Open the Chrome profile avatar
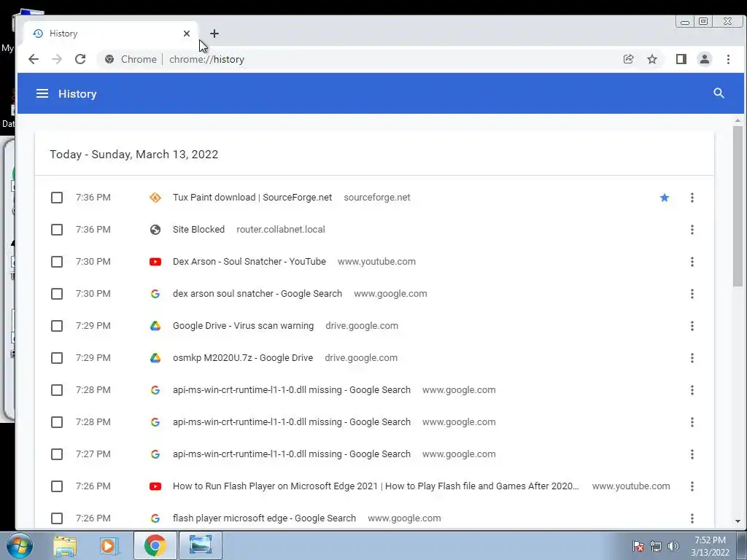747x560 pixels. tap(705, 59)
